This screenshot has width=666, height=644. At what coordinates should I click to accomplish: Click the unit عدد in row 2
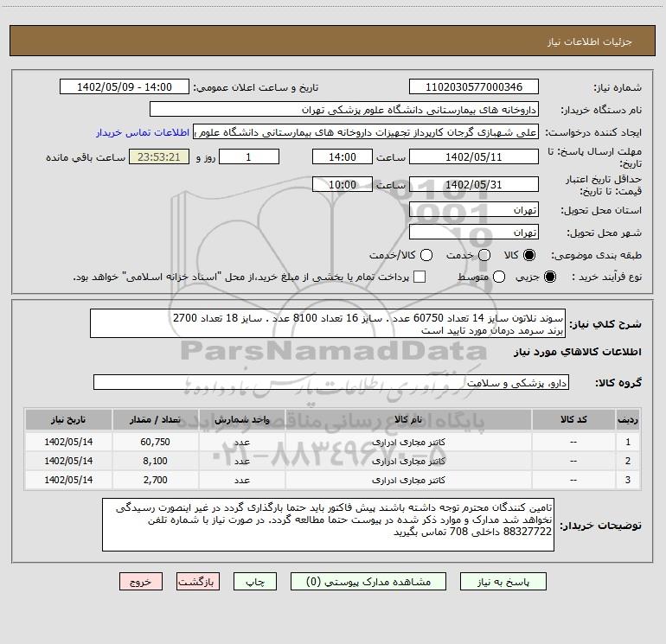tap(241, 461)
